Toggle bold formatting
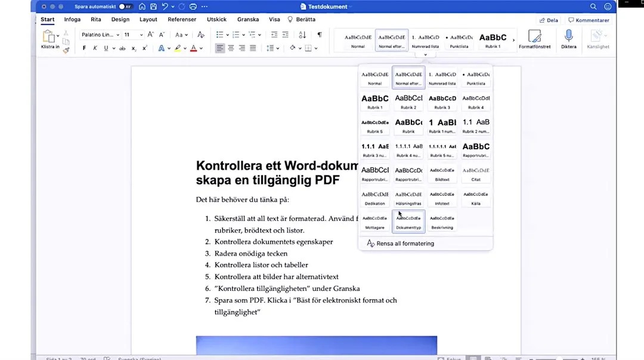Viewport: 644px width, 360px height. 84,48
